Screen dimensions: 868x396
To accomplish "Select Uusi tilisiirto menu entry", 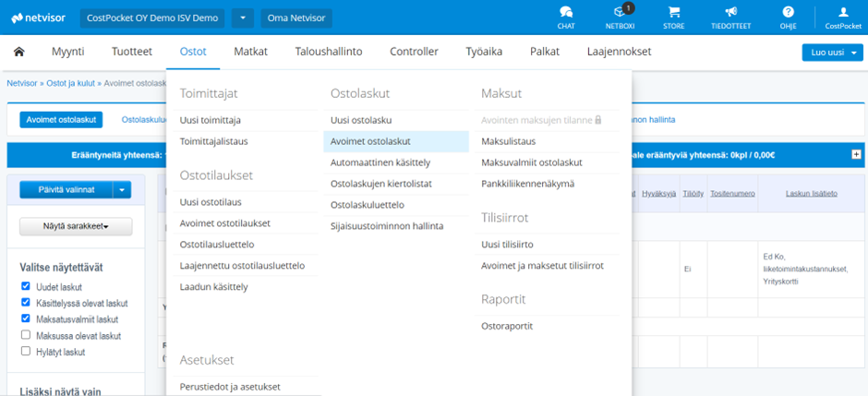I will pos(507,244).
